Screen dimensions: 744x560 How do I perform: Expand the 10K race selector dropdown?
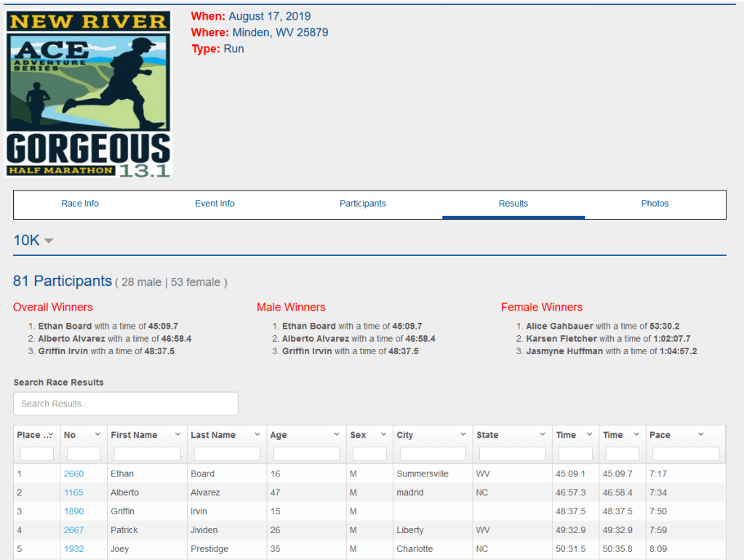[x=49, y=241]
